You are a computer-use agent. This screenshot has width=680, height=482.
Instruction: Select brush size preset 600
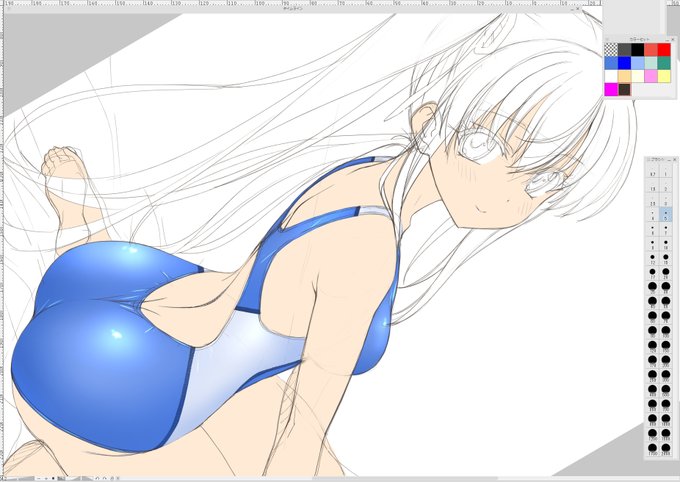(x=652, y=406)
